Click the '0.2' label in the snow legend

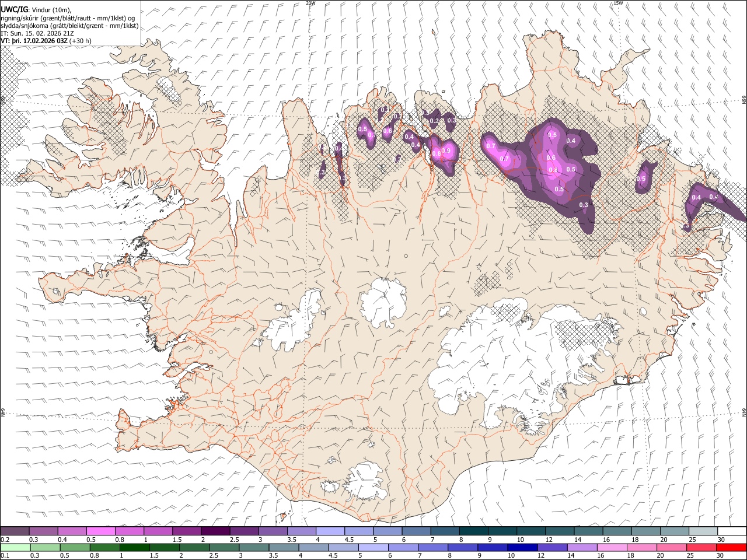pos(5,540)
